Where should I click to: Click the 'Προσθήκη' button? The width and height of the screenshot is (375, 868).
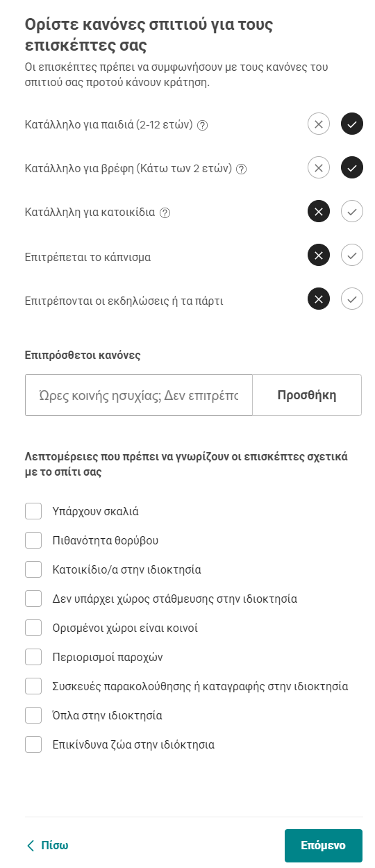click(x=307, y=395)
